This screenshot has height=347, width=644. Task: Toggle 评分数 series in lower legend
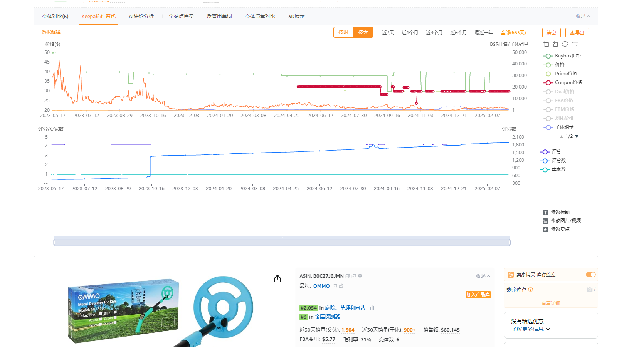coord(553,161)
